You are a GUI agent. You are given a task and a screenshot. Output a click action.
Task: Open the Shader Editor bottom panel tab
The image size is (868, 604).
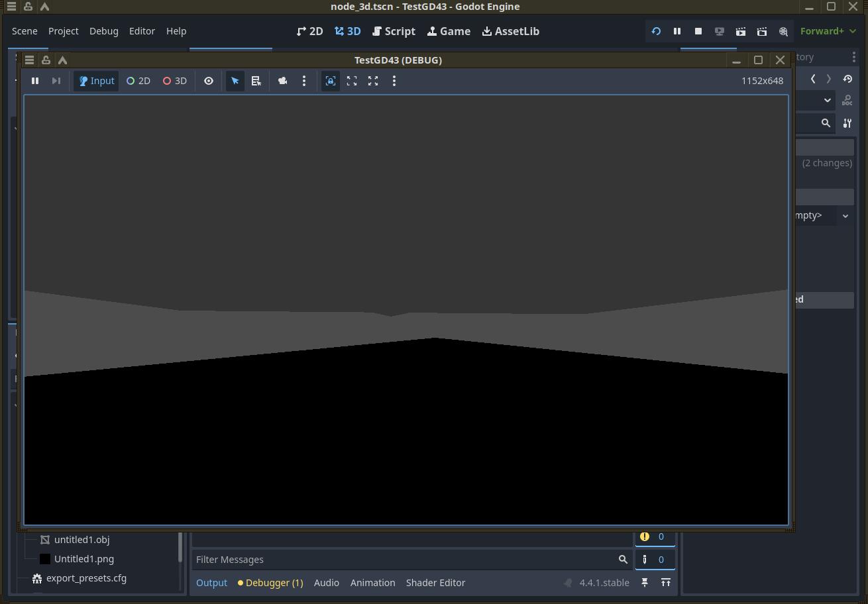click(436, 583)
